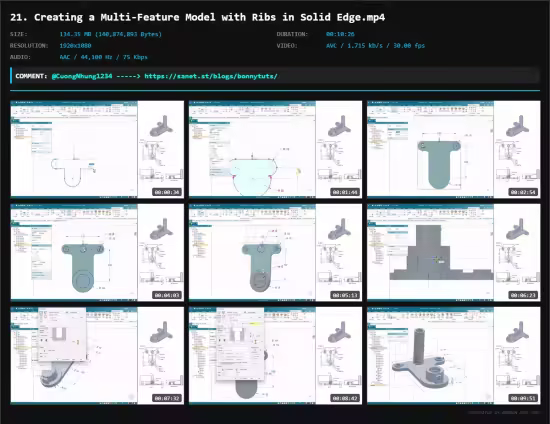The height and width of the screenshot is (424, 550).
Task: Select the video file title text
Action: (x=197, y=17)
